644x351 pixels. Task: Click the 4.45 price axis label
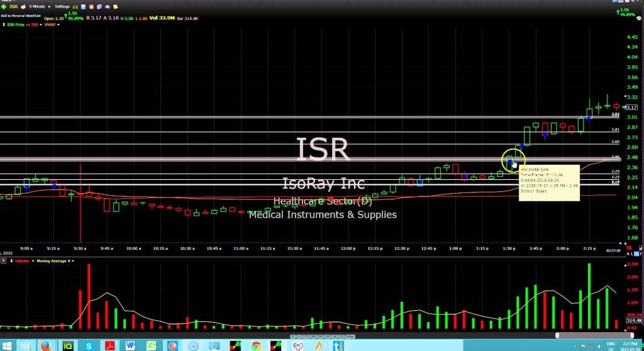[633, 37]
